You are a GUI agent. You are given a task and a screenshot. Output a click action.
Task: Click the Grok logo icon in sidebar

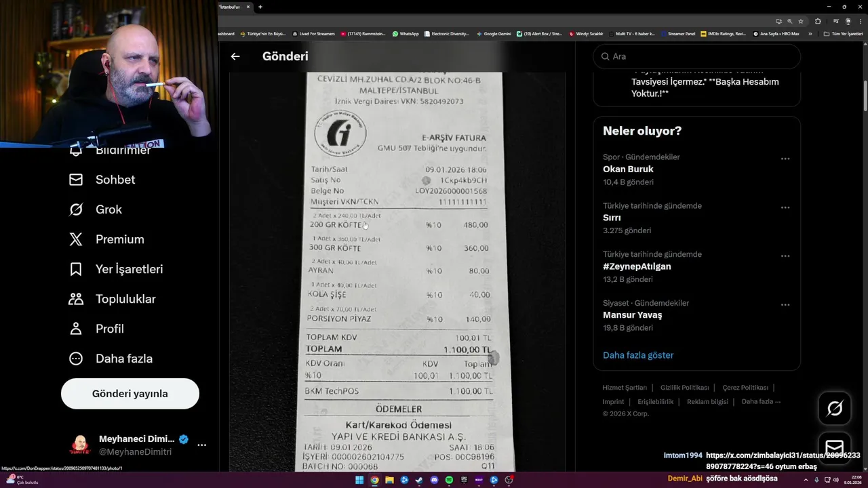(x=76, y=209)
